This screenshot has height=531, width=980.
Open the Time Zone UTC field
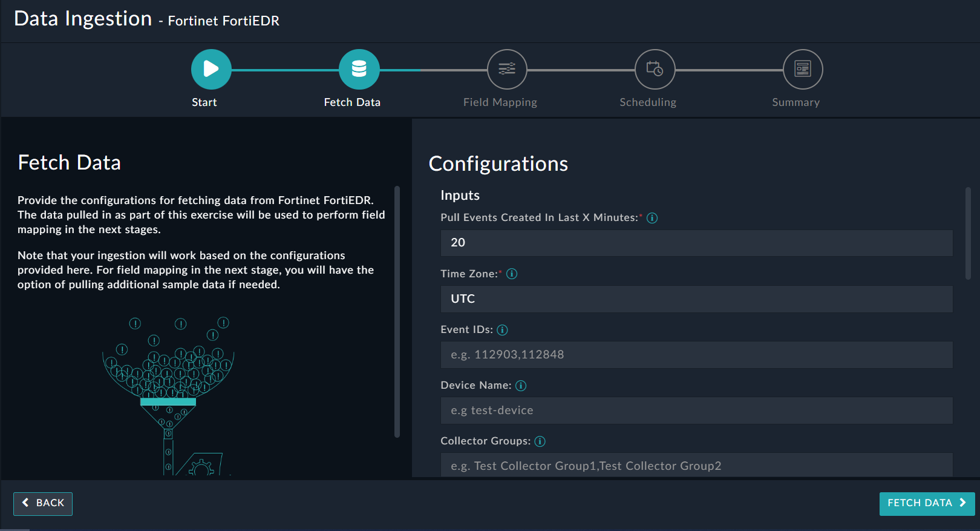696,299
